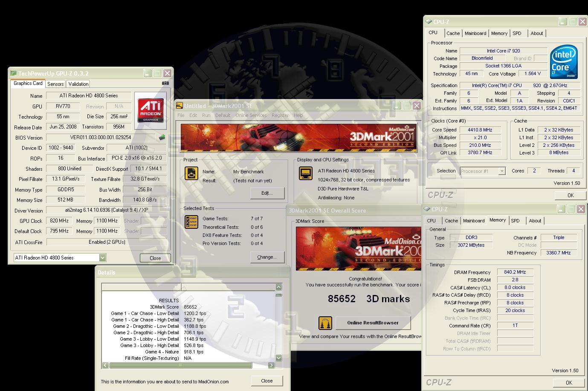Click the BIOS Version field in GPU-Z
The image size is (588, 391).
pyautogui.click(x=101, y=137)
